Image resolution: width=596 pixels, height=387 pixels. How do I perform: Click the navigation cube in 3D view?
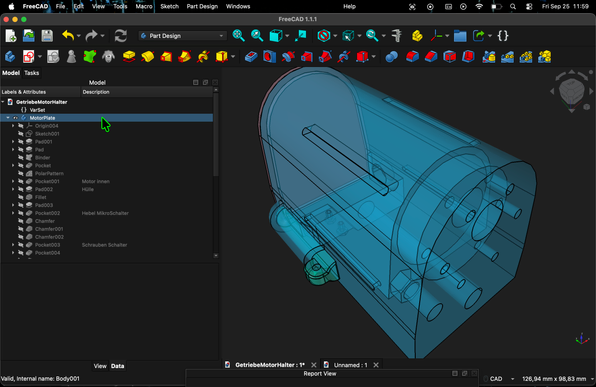click(x=571, y=91)
